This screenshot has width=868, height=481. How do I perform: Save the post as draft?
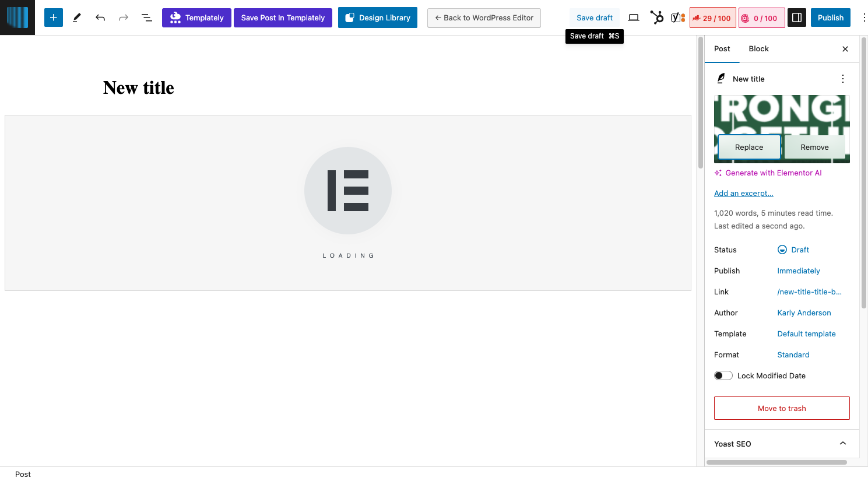(595, 17)
